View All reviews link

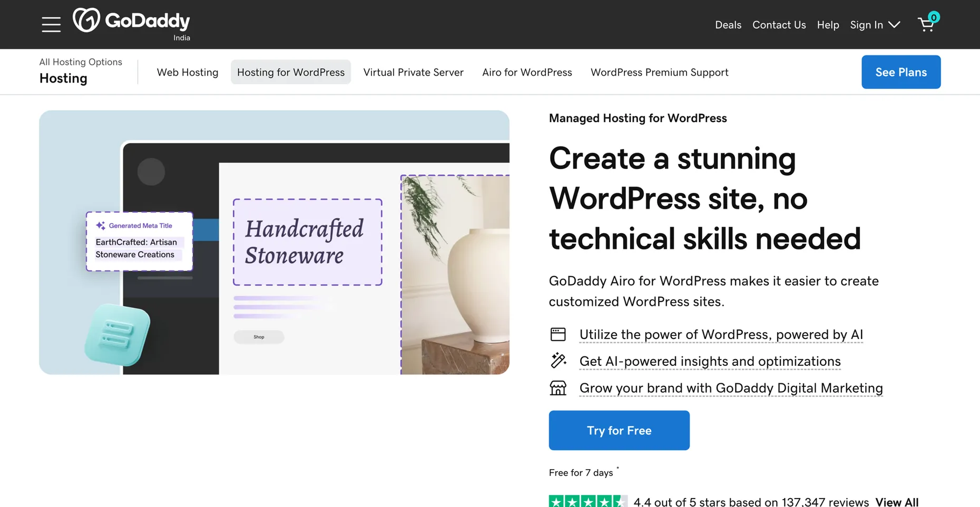(897, 502)
